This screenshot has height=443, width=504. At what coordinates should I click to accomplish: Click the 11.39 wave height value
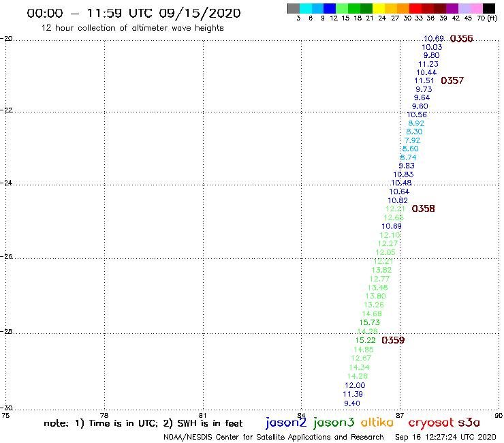353,394
